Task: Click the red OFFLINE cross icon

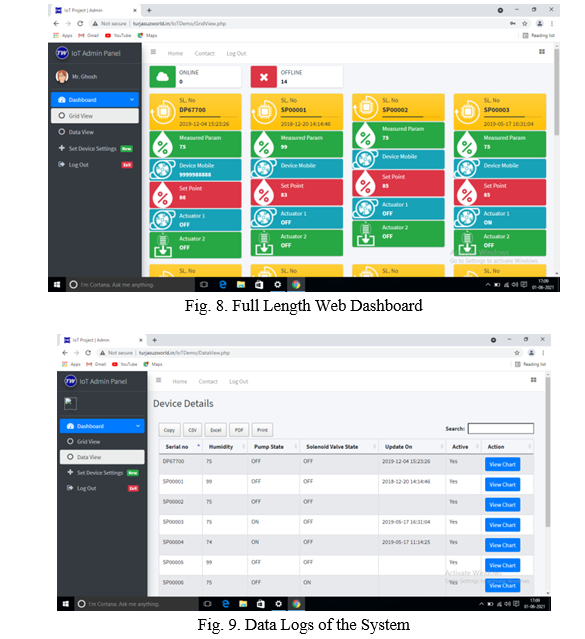Action: (264, 77)
